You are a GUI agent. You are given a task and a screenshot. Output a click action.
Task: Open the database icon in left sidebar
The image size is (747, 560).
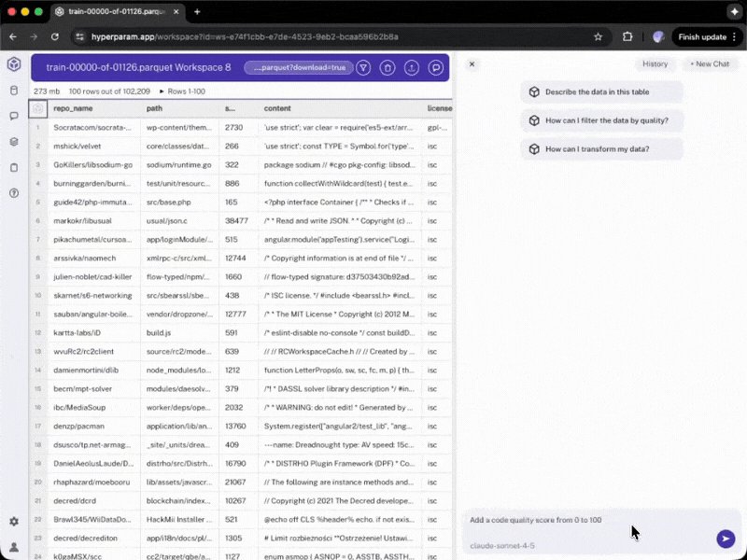[14, 91]
